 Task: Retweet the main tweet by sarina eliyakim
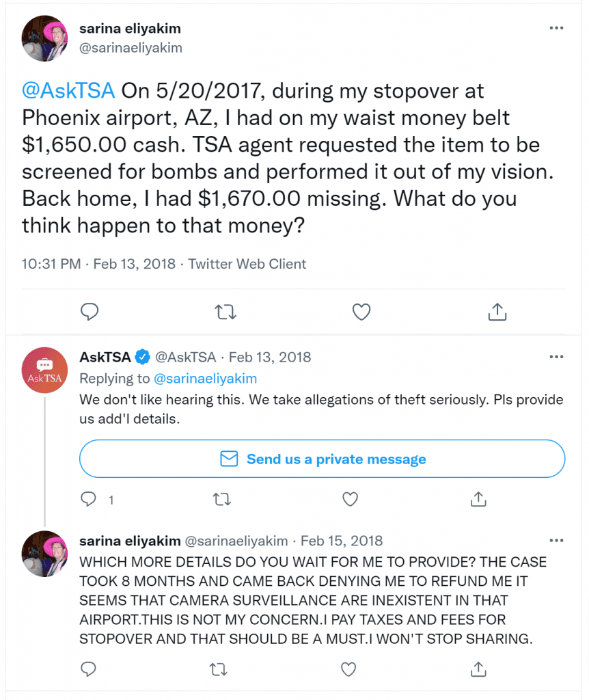tap(225, 312)
